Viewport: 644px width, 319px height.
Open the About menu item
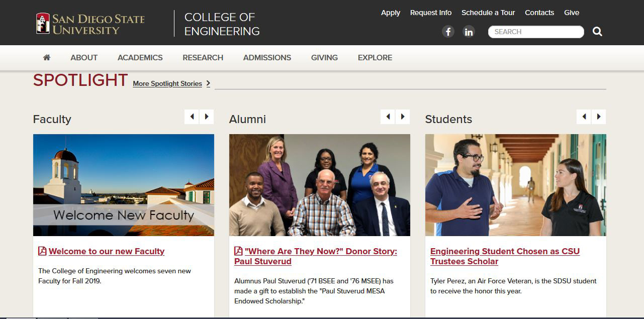84,58
